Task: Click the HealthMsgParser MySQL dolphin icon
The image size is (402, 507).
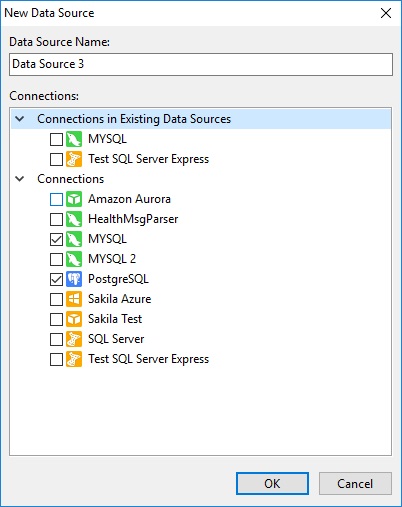Action: pyautogui.click(x=74, y=219)
